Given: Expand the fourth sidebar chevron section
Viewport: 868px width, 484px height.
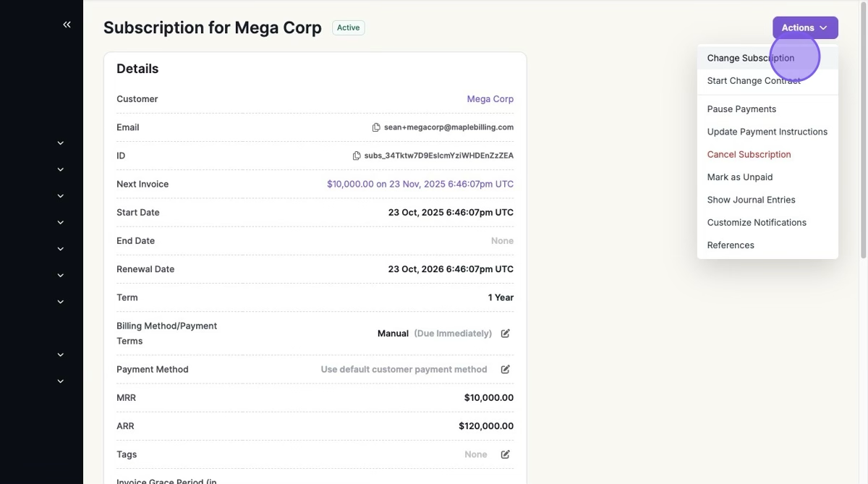Looking at the screenshot, I should coord(61,223).
